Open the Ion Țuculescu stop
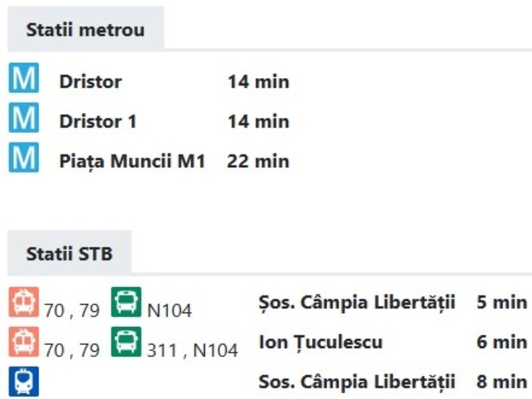 point(321,342)
